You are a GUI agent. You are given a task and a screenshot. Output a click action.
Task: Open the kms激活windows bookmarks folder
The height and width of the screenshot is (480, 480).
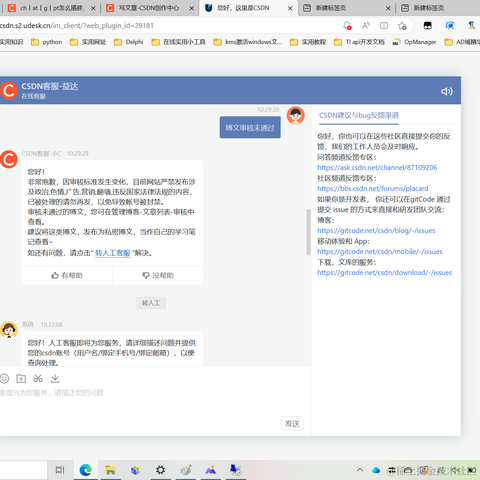pos(248,42)
